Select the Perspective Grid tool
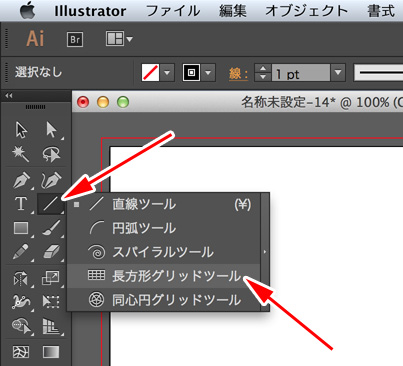 pyautogui.click(x=51, y=326)
